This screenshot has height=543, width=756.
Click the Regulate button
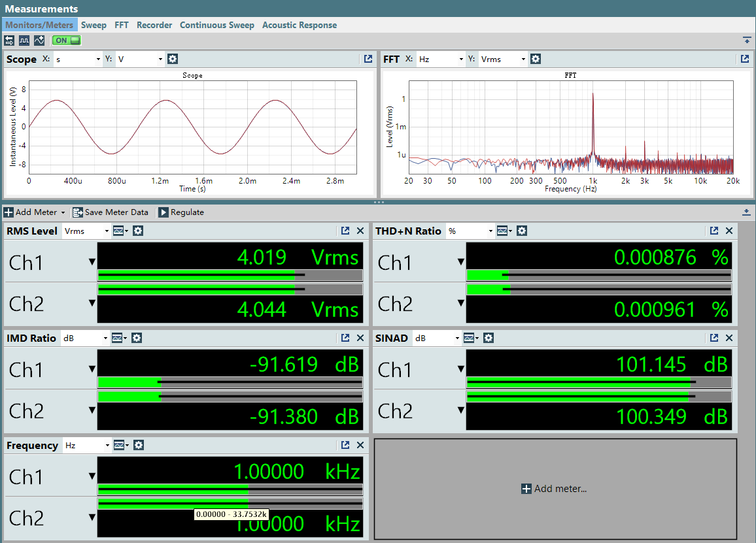(x=181, y=212)
